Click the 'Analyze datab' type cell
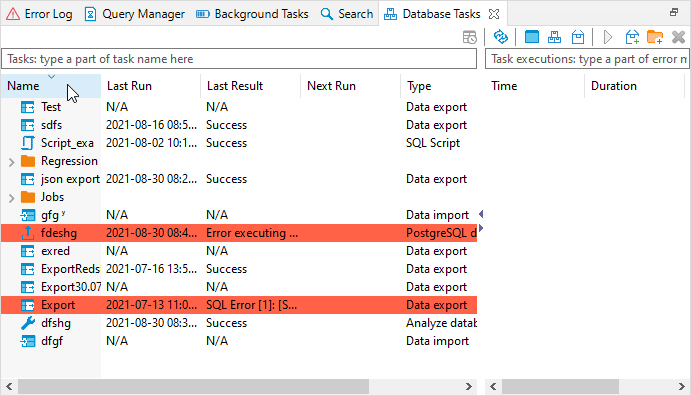The image size is (691, 396). click(x=441, y=323)
